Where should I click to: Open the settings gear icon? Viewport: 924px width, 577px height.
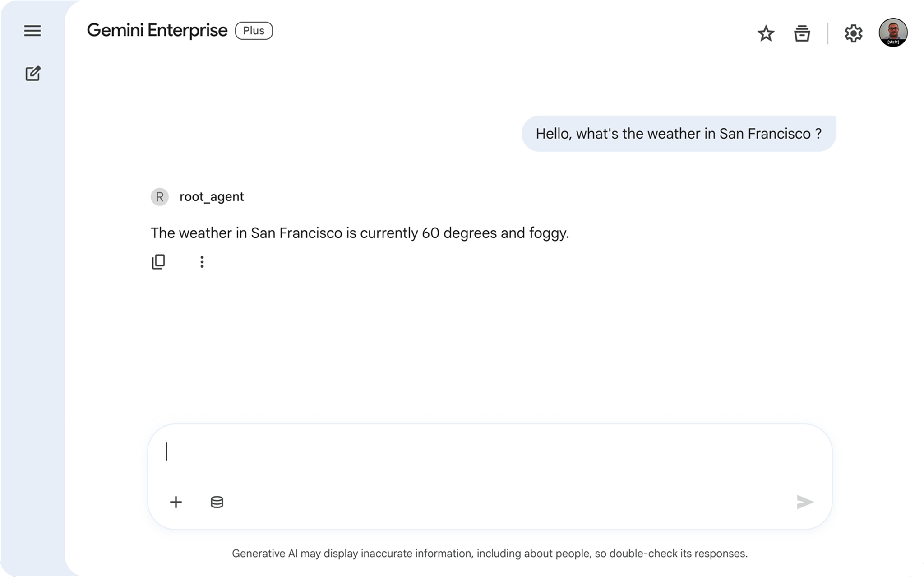853,33
